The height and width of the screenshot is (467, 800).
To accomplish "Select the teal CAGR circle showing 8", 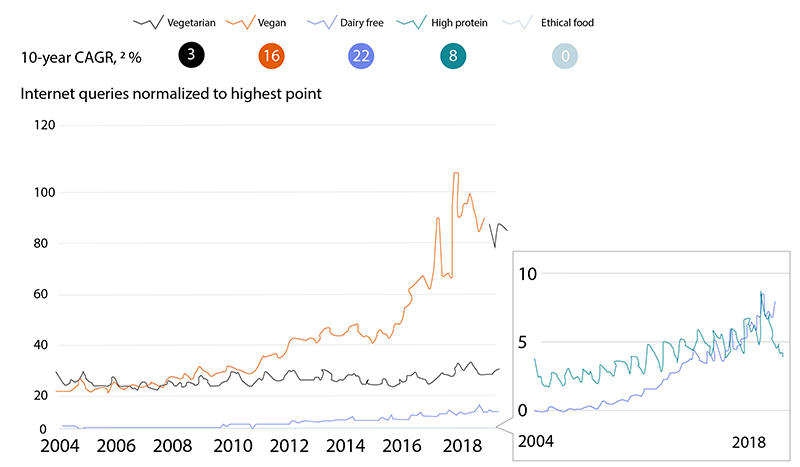I will 453,57.
